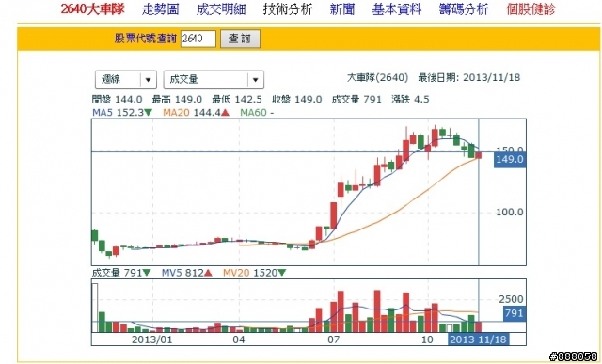Open the 籌碼分析 tab
The height and width of the screenshot is (364, 602).
click(x=464, y=9)
